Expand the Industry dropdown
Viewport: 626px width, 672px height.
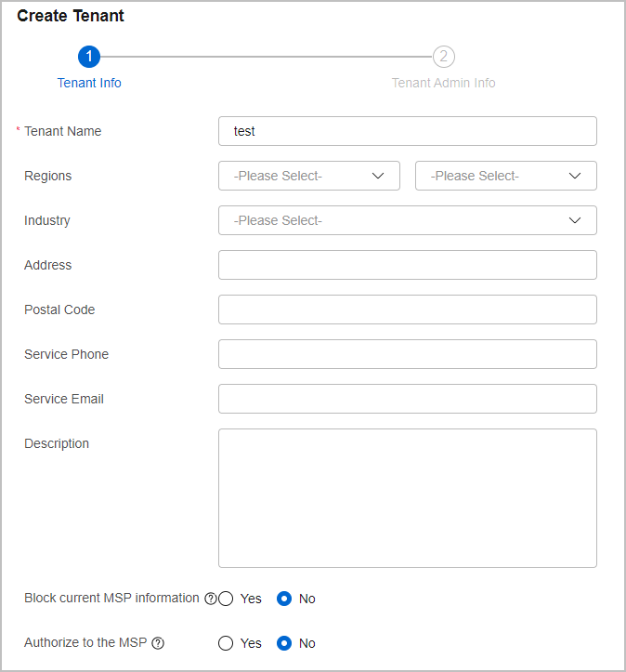click(408, 220)
